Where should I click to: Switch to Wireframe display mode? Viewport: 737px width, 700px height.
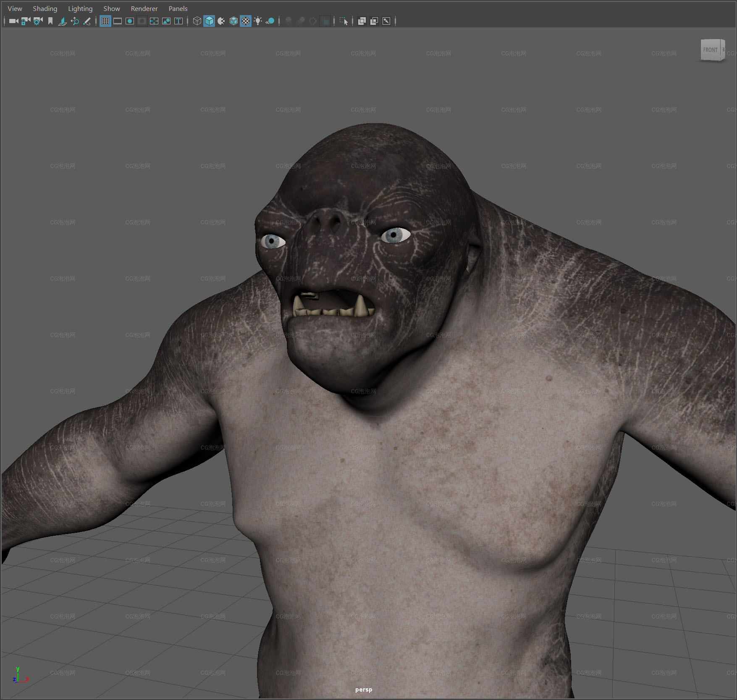(x=197, y=21)
